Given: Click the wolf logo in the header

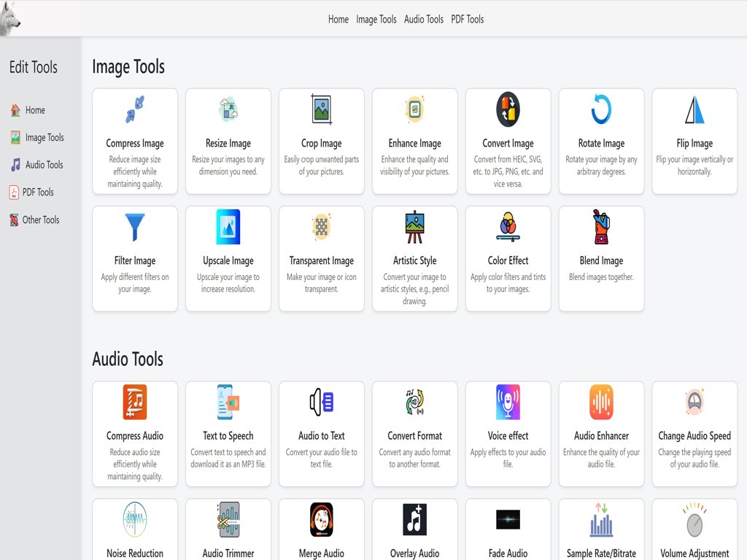Looking at the screenshot, I should point(10,18).
